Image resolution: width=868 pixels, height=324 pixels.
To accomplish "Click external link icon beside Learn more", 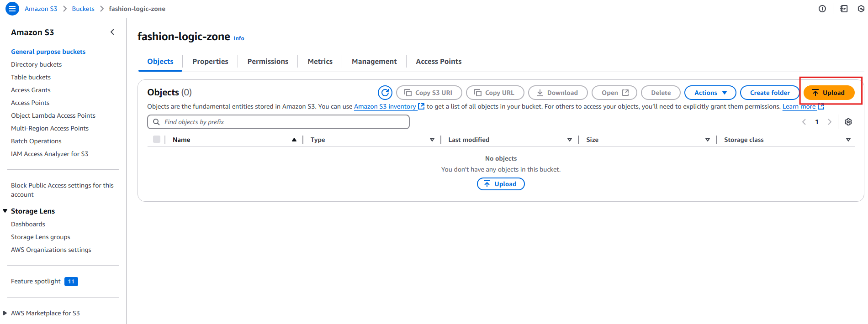I will pyautogui.click(x=821, y=106).
